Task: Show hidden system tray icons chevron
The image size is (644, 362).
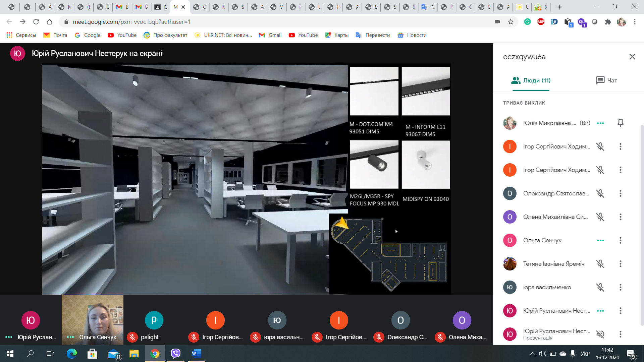Action: point(532,354)
